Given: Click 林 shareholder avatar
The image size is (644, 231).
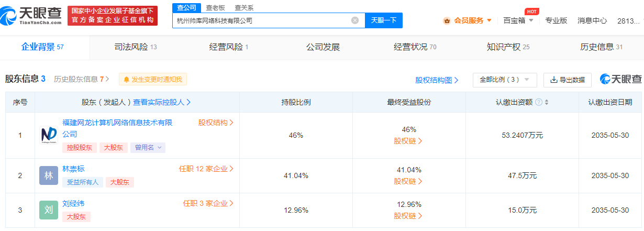Looking at the screenshot, I should [x=49, y=175].
